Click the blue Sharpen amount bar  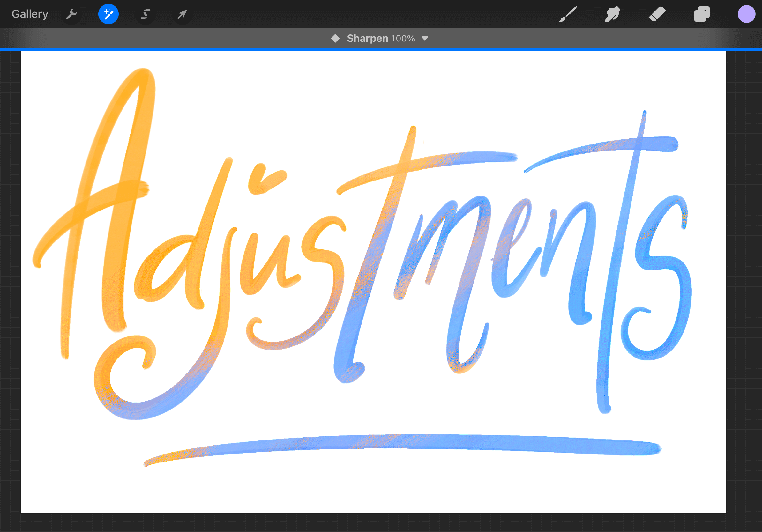pos(381,50)
